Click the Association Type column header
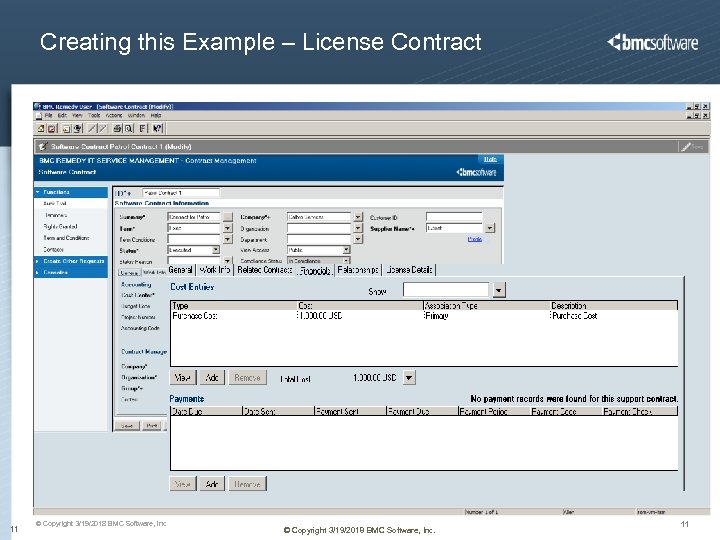 coord(486,305)
